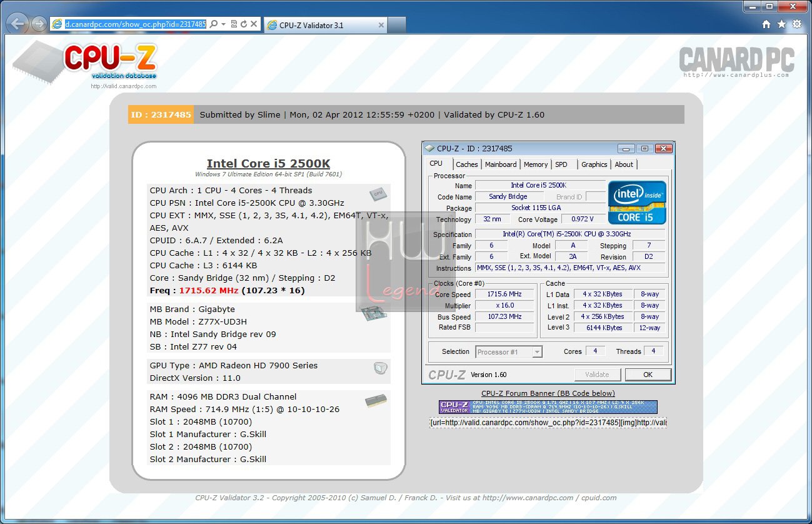Click the Intel inside Core i5 badge

tap(638, 202)
